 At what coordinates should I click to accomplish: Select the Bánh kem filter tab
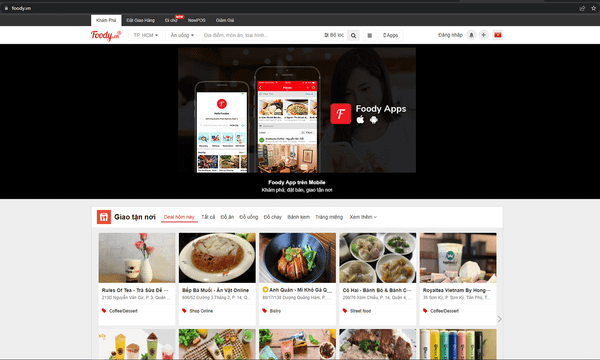pyautogui.click(x=298, y=217)
